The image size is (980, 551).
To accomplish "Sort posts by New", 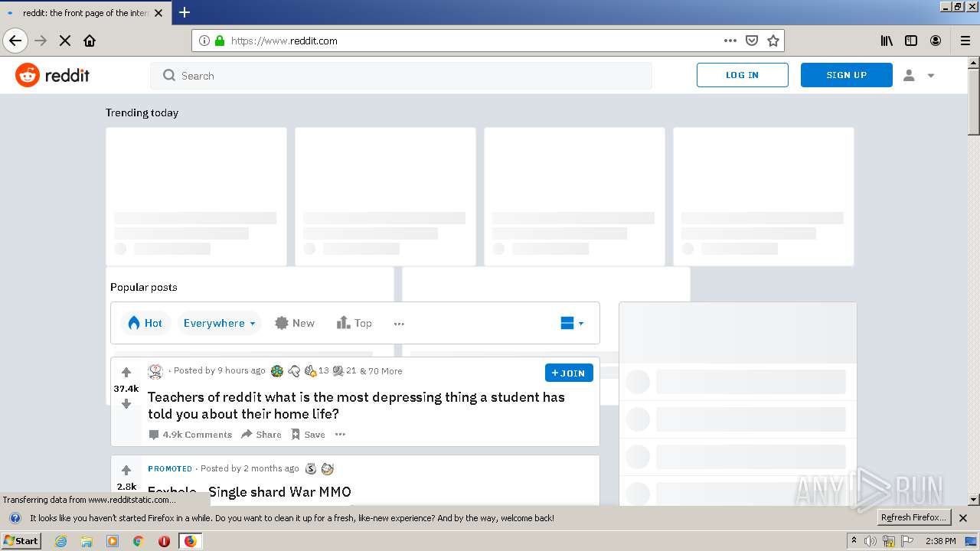I will (x=295, y=323).
